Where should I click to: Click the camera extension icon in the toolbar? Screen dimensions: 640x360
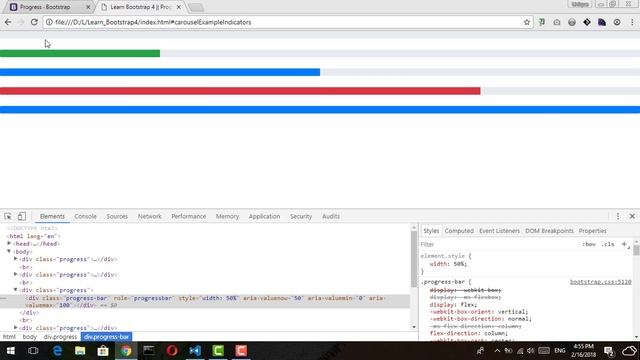(557, 22)
